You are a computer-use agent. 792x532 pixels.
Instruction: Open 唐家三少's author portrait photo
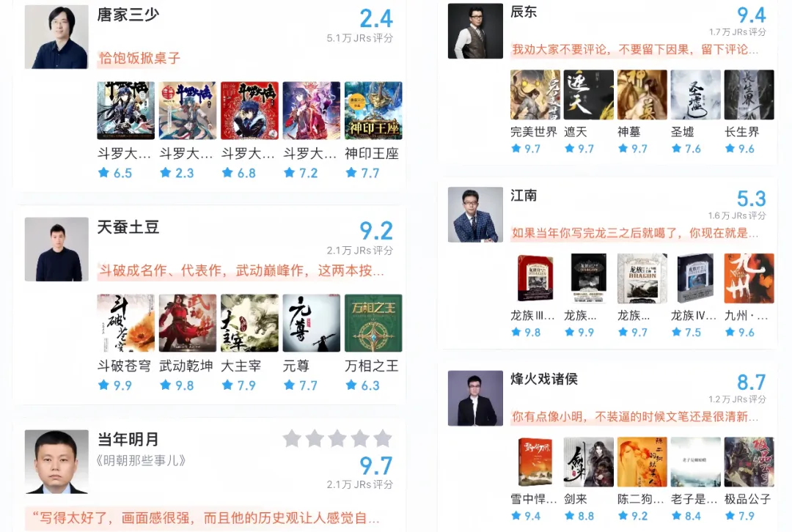click(56, 37)
